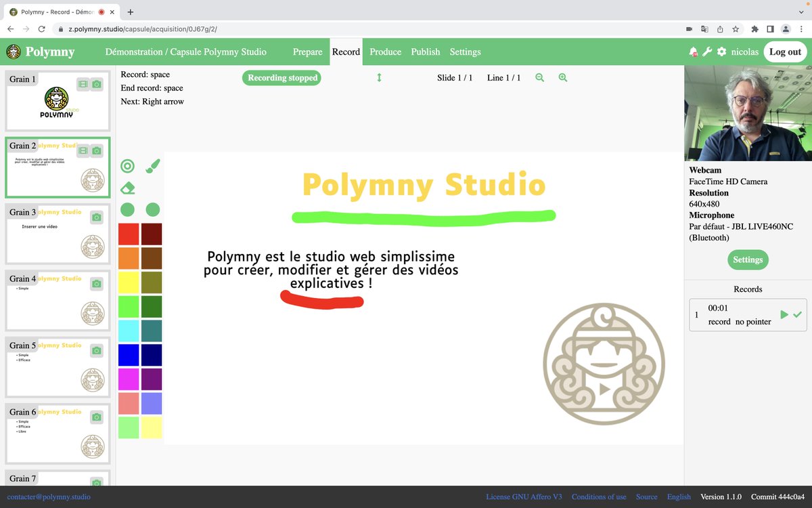Click the camera indicator in the address bar
This screenshot has width=812, height=508.
click(690, 29)
